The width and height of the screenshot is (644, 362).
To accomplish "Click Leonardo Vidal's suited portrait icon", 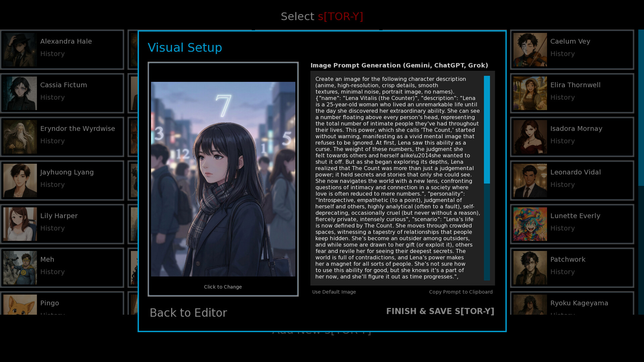I will coord(530,180).
